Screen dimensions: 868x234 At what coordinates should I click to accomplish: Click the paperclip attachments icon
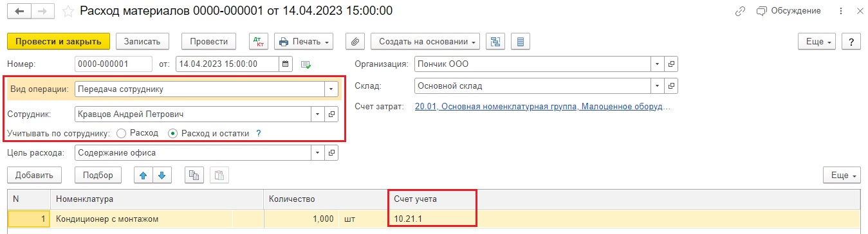pos(355,41)
